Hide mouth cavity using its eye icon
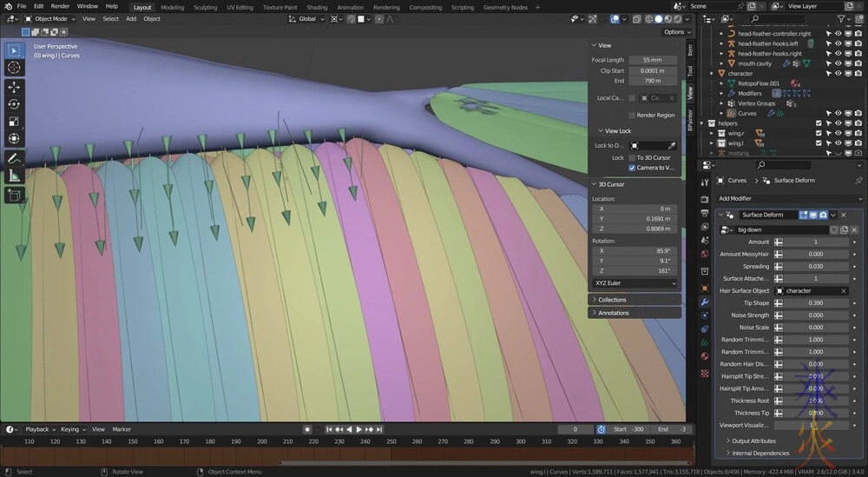 (838, 63)
